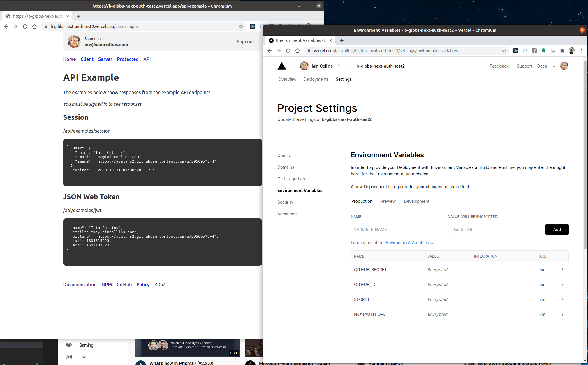Click the green extension icon in the toolbar
The height and width of the screenshot is (365, 588).
[x=543, y=51]
